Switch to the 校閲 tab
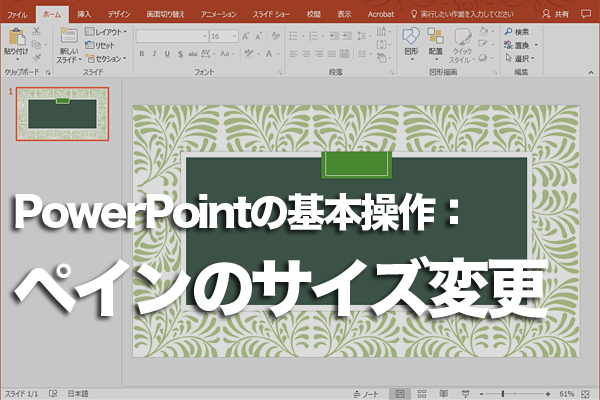Viewport: 600px width, 400px height. coord(313,15)
